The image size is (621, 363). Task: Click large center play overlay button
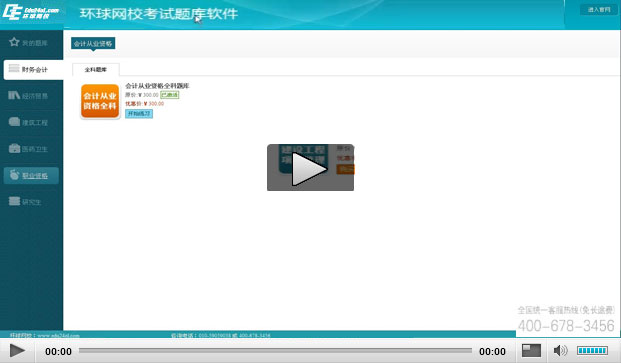[x=310, y=167]
